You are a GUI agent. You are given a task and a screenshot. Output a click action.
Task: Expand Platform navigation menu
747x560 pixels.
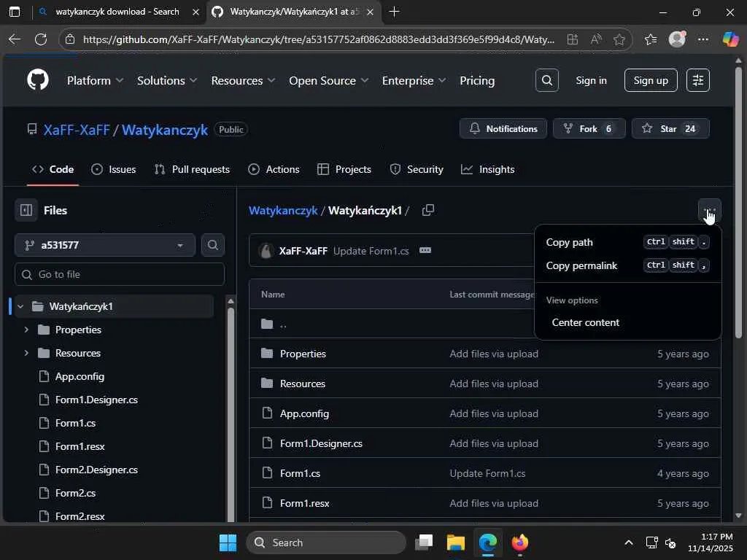[96, 80]
